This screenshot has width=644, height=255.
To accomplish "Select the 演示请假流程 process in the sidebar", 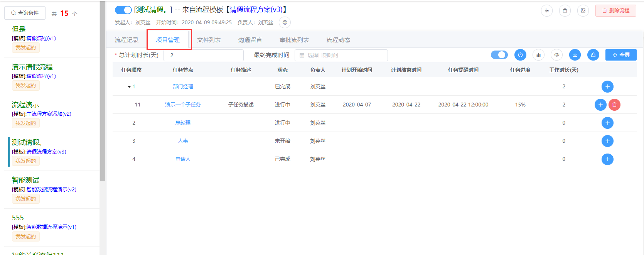I will [32, 67].
